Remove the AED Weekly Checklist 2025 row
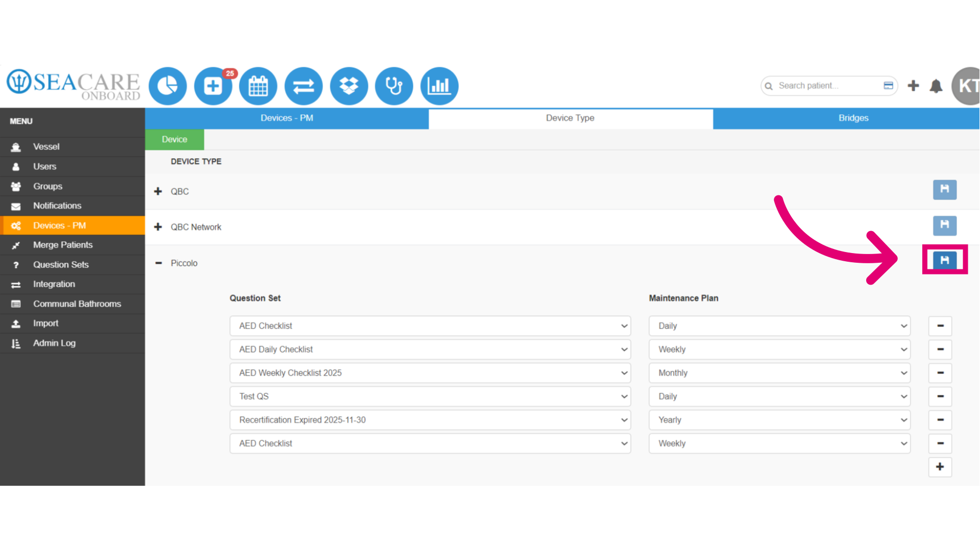The height and width of the screenshot is (551, 980). coord(940,373)
